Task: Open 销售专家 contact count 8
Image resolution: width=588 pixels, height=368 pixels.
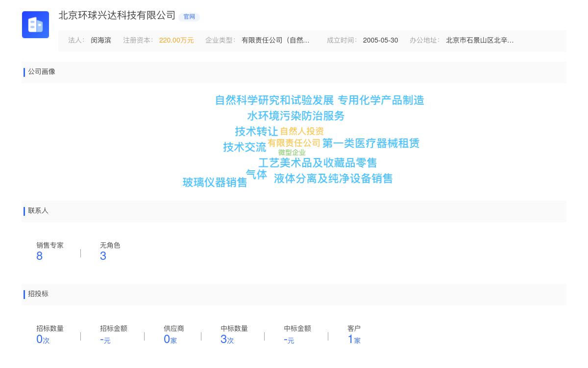Action: (40, 256)
